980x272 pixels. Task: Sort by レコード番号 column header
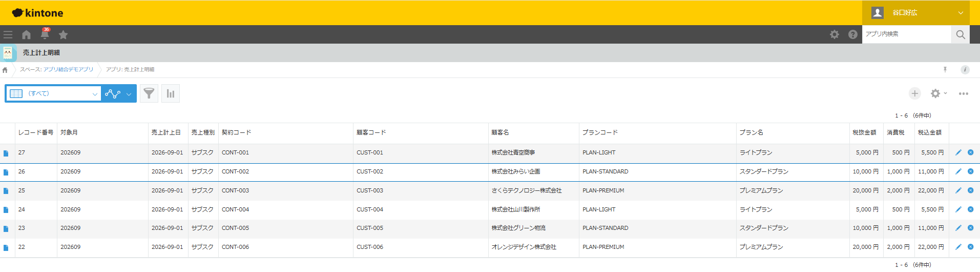36,132
